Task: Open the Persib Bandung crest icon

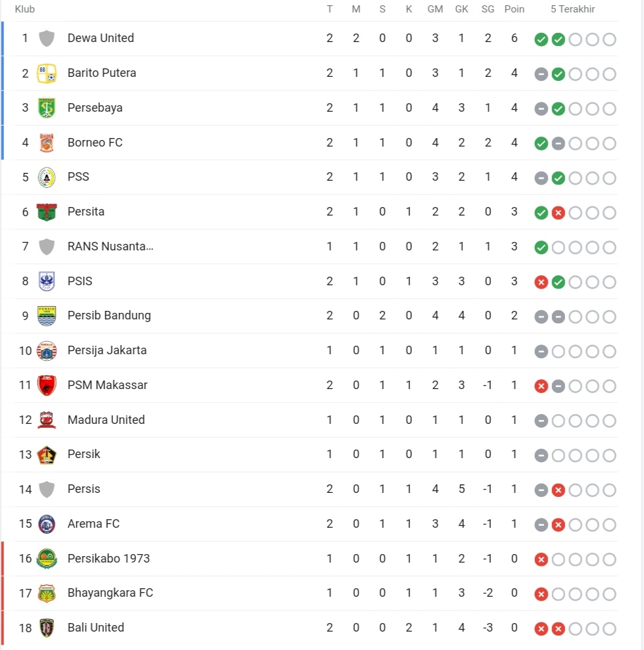Action: (47, 316)
